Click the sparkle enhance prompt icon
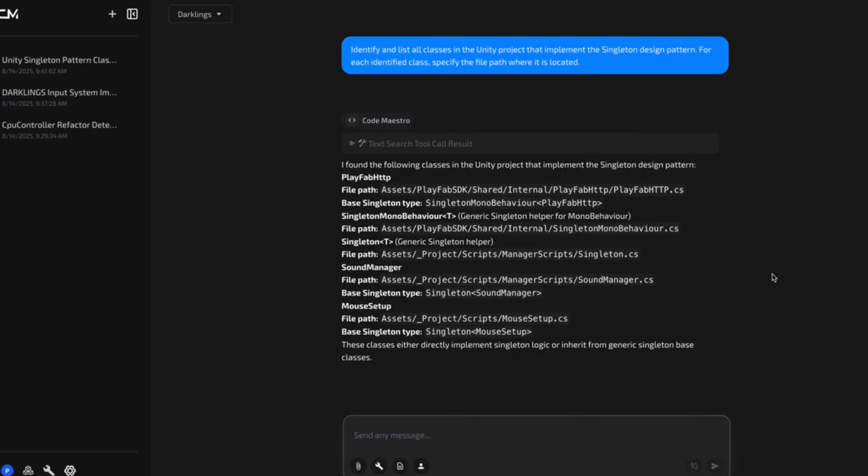Image resolution: width=868 pixels, height=476 pixels. click(x=694, y=466)
